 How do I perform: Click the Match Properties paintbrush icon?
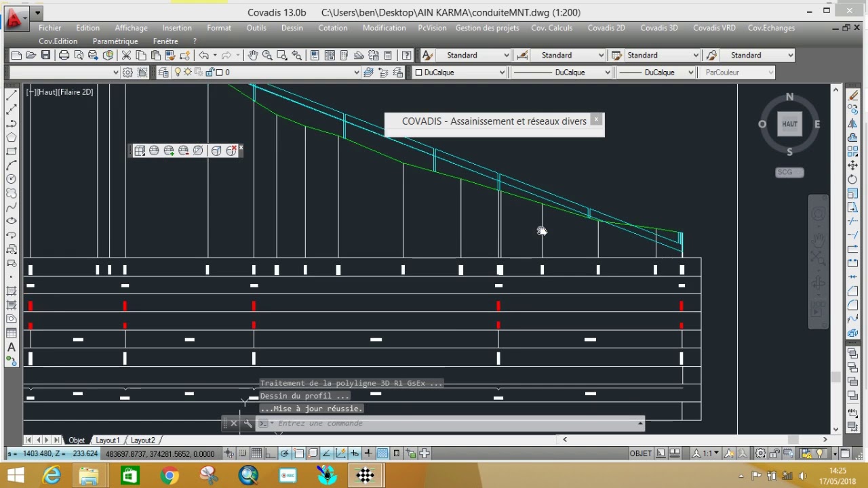pyautogui.click(x=170, y=56)
